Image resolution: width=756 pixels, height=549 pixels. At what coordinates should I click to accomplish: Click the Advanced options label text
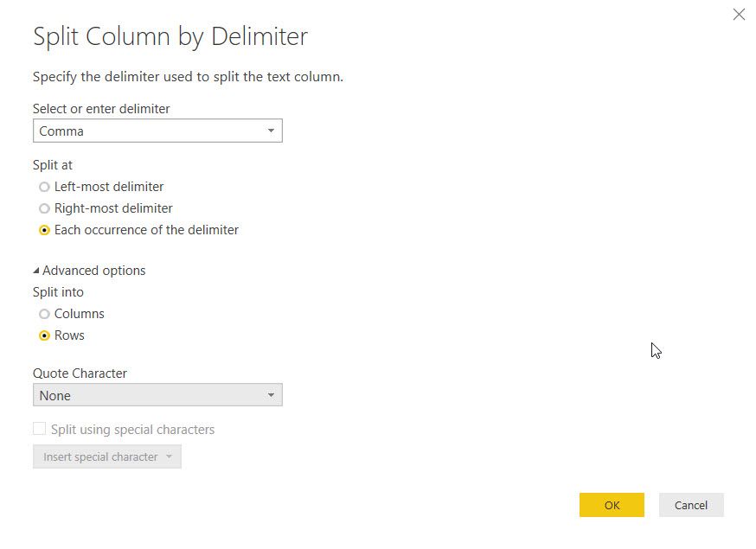[94, 271]
